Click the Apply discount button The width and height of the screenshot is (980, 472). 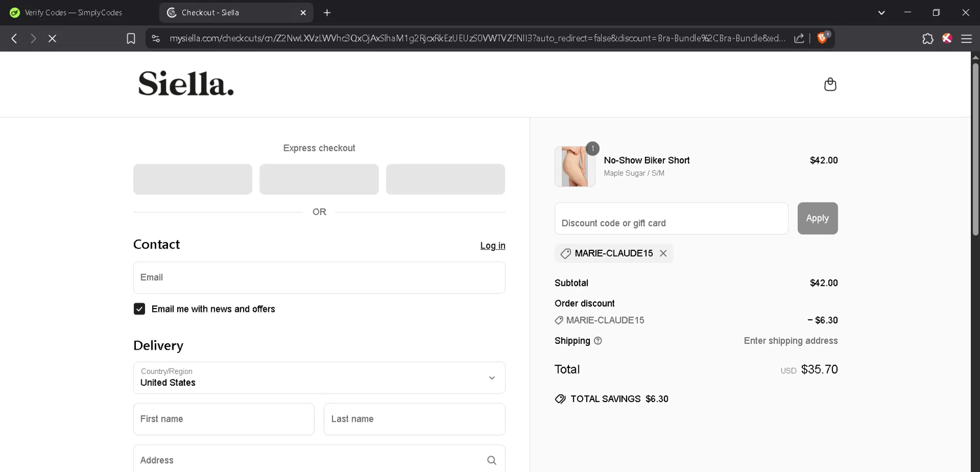click(817, 218)
